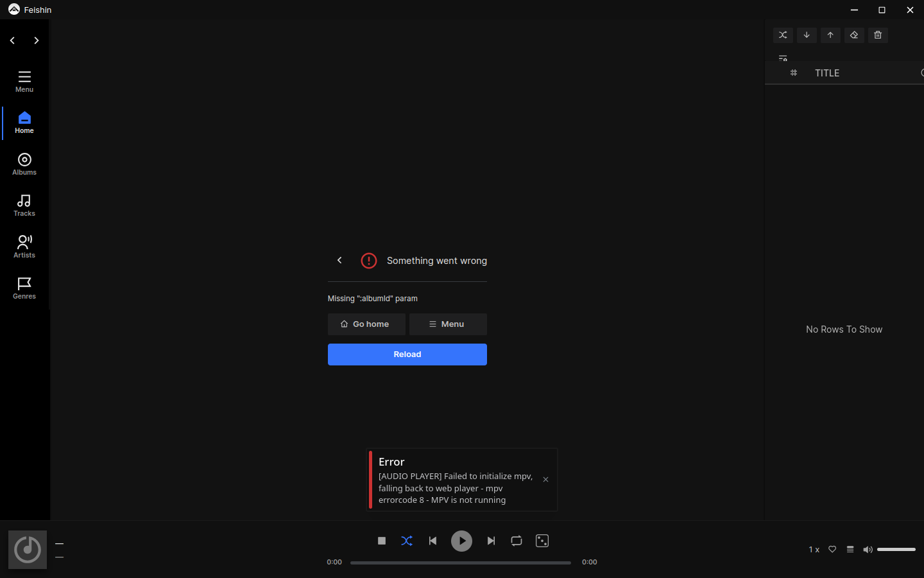The width and height of the screenshot is (924, 578).
Task: Click the Go home button
Action: pyautogui.click(x=366, y=324)
